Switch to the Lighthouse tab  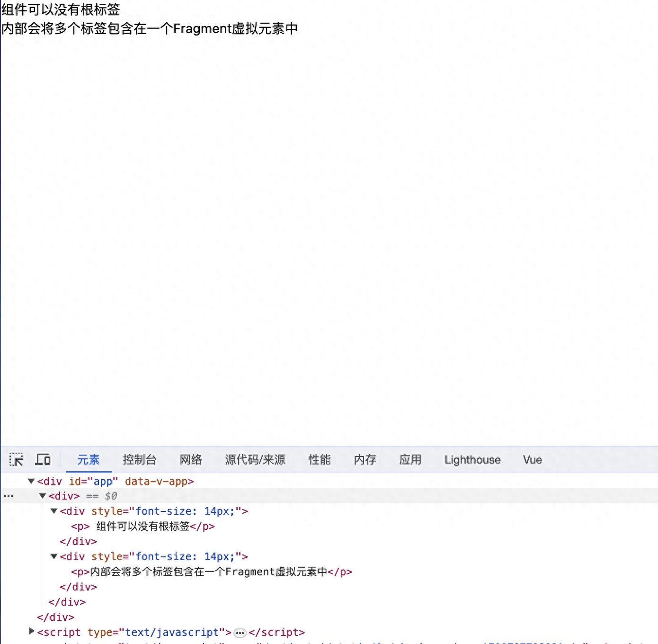tap(472, 459)
